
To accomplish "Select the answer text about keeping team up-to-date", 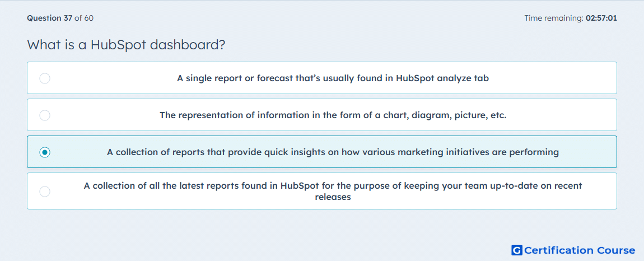I will [x=333, y=191].
